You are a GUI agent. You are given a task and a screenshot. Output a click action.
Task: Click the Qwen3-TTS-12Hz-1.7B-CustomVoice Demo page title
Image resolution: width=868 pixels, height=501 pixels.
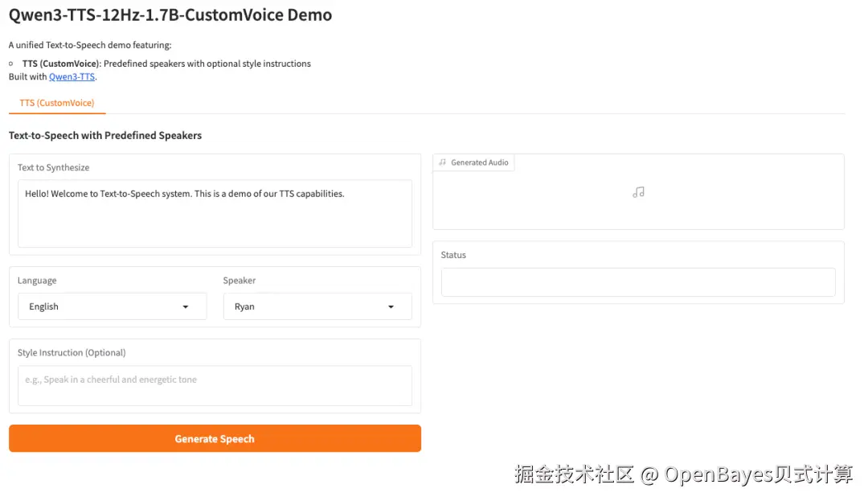pyautogui.click(x=170, y=15)
